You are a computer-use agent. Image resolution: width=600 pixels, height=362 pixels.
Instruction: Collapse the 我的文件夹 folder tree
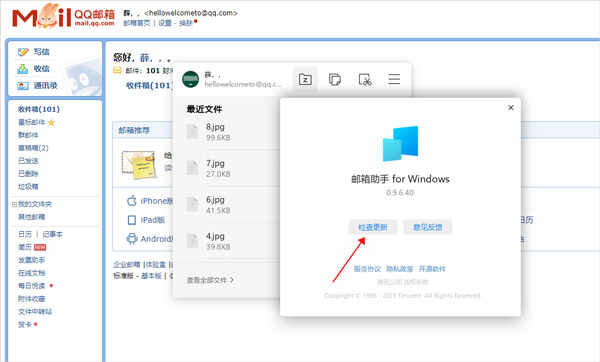click(x=14, y=204)
